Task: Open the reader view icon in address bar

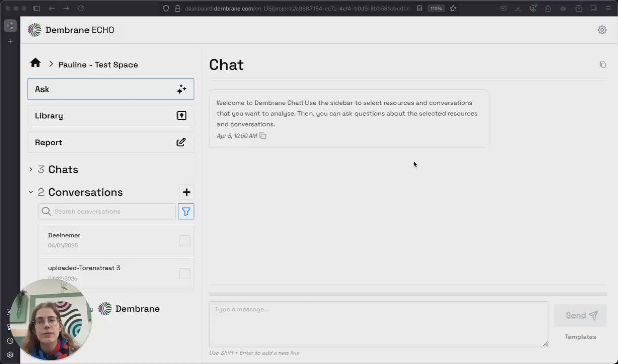Action: [x=419, y=8]
